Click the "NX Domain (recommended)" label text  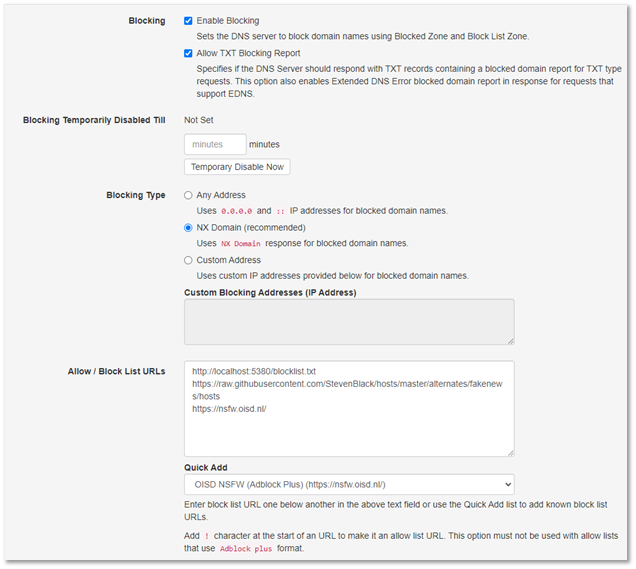click(251, 228)
